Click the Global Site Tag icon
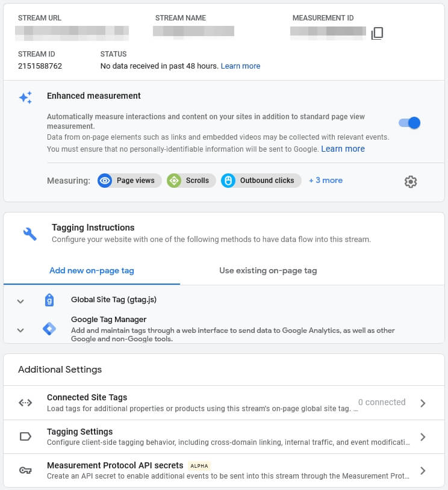 click(x=49, y=300)
